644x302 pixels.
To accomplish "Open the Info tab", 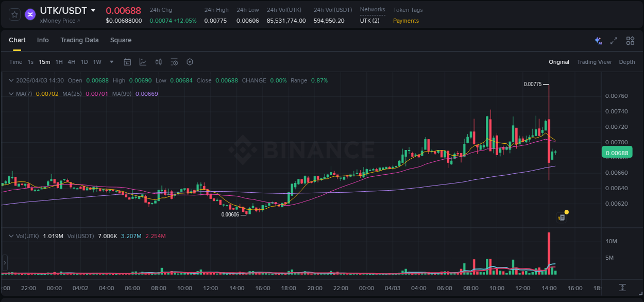I will [43, 40].
